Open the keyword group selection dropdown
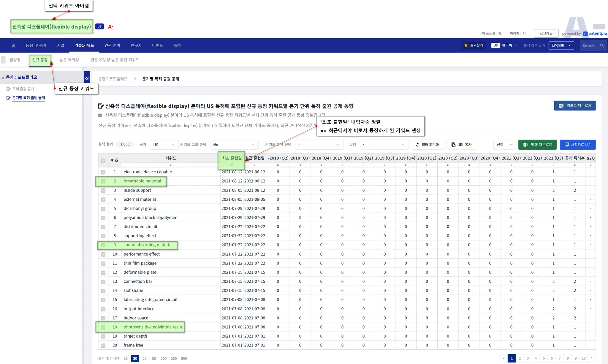 [x=234, y=145]
